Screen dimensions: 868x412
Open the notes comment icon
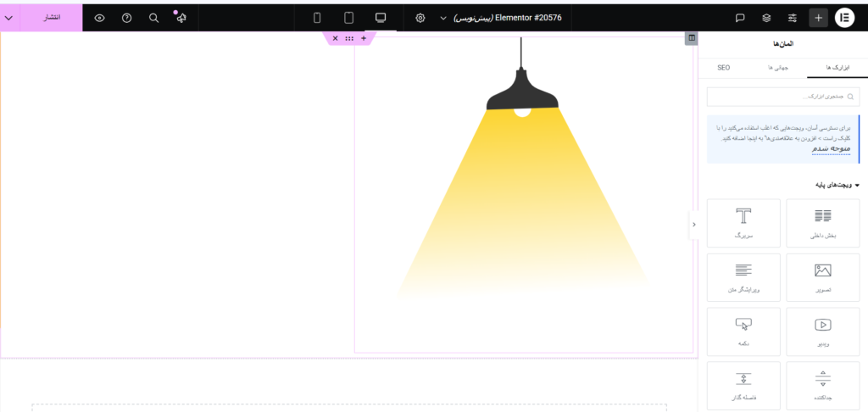click(x=740, y=17)
